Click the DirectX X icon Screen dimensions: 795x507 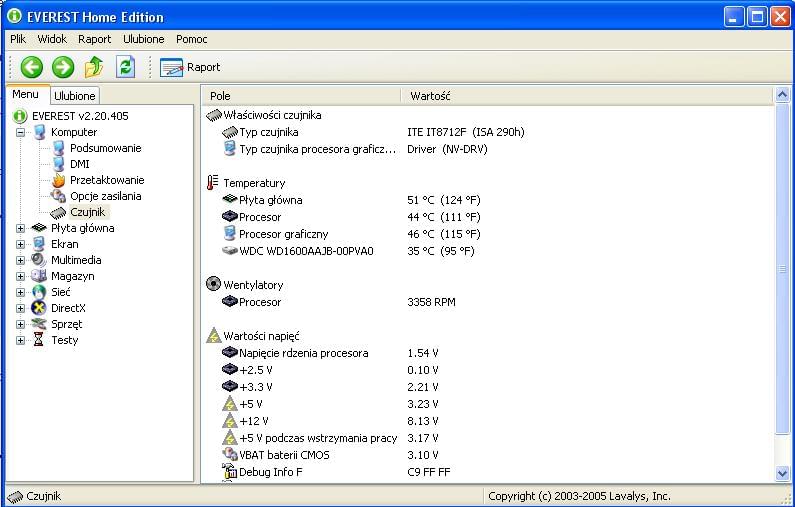(39, 308)
